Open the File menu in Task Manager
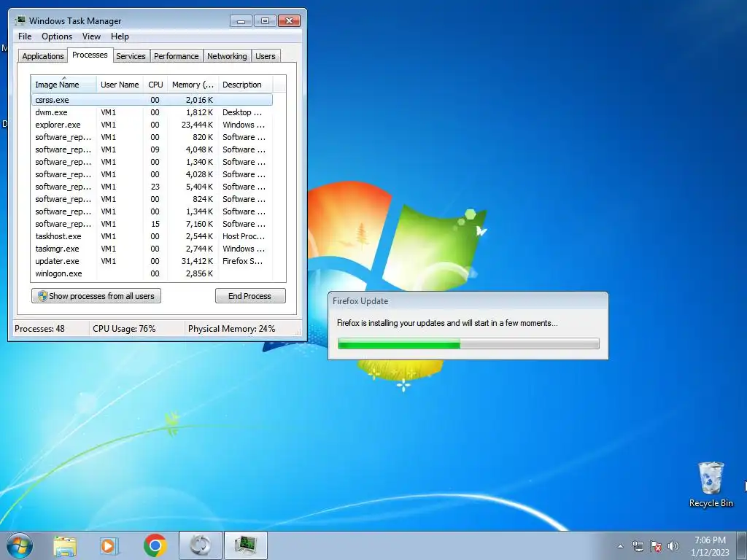The width and height of the screenshot is (747, 560). pos(25,36)
